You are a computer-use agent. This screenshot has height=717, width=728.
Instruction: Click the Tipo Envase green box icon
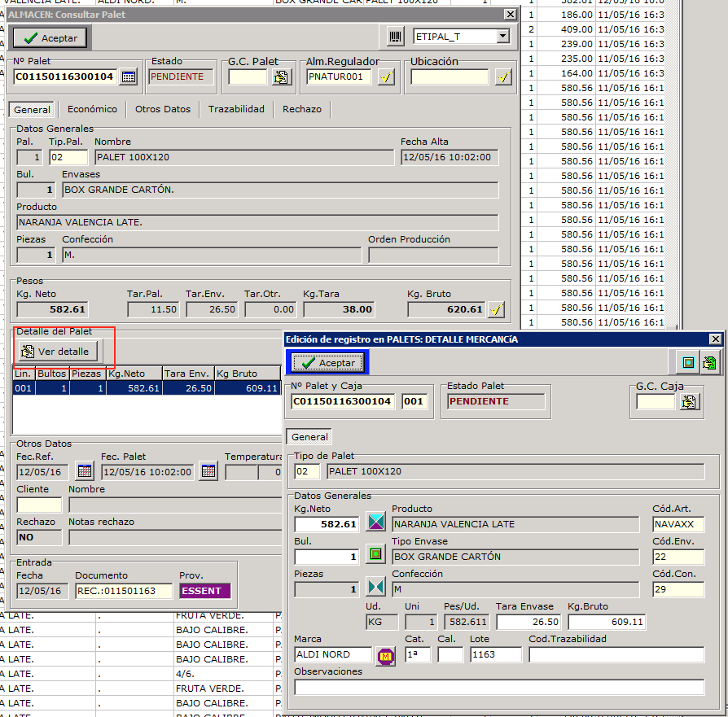(375, 555)
